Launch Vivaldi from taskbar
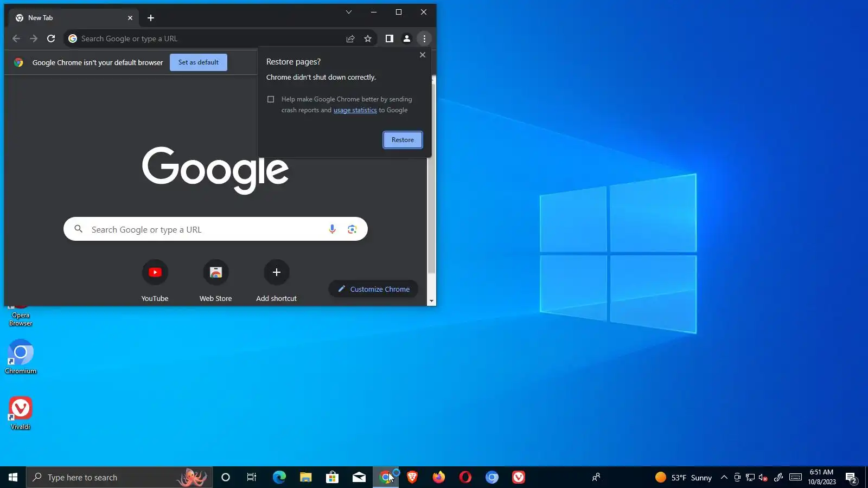Image resolution: width=868 pixels, height=488 pixels. [x=518, y=477]
